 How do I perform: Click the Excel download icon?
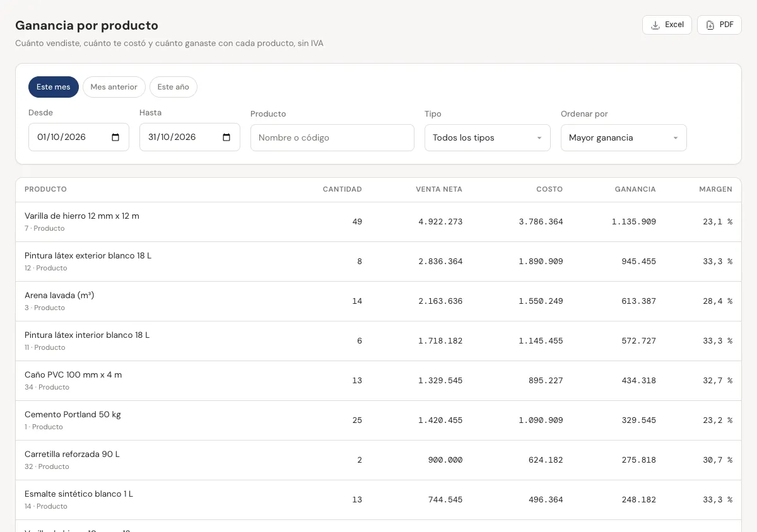tap(655, 25)
